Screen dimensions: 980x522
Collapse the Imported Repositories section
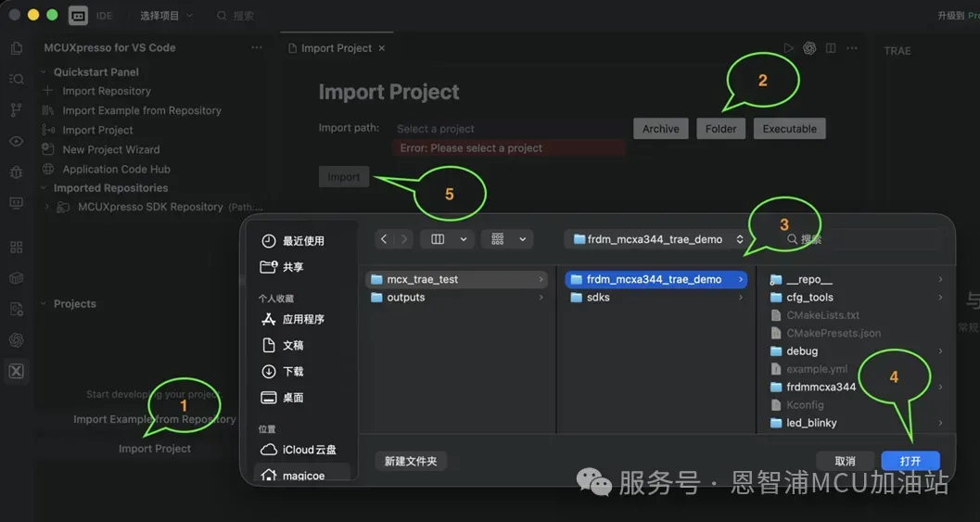point(44,187)
